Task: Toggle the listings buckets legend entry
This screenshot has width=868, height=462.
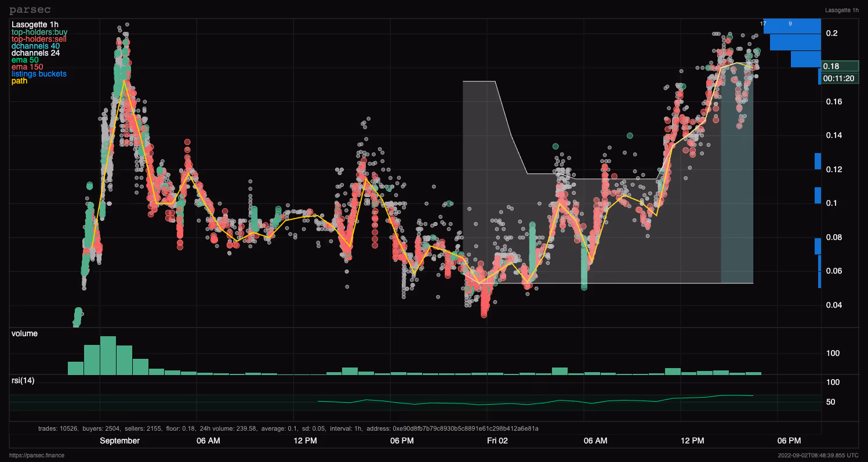Action: (x=39, y=74)
